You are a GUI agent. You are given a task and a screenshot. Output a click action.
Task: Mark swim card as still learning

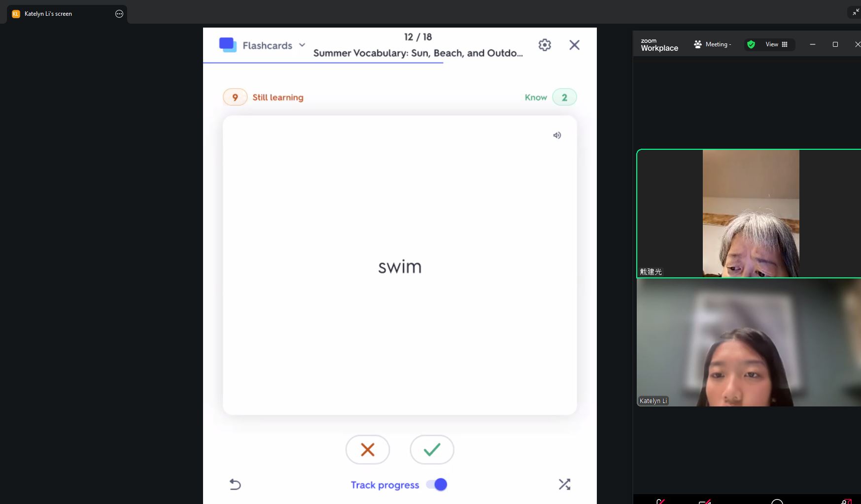tap(368, 449)
